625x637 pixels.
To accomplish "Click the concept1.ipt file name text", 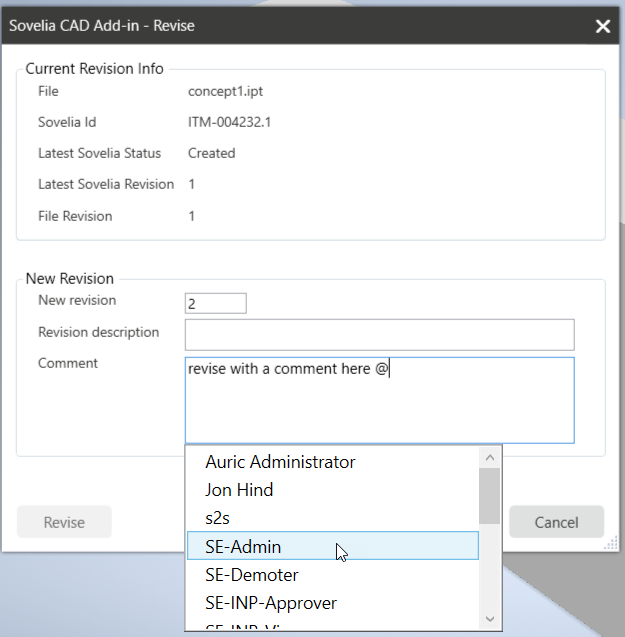I will pyautogui.click(x=225, y=91).
